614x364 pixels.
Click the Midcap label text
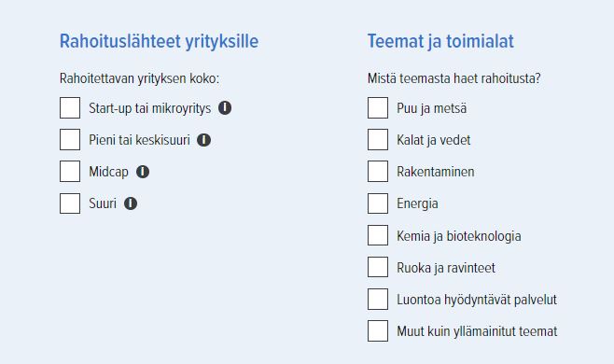pyautogui.click(x=108, y=172)
